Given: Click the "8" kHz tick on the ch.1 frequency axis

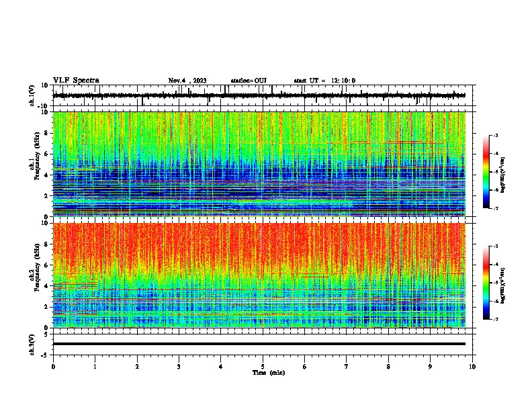Looking at the screenshot, I should [x=46, y=133].
